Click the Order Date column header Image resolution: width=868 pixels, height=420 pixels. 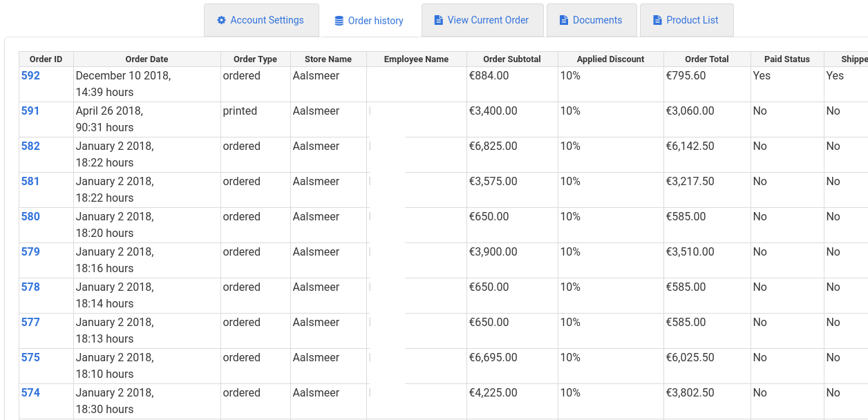pos(147,59)
